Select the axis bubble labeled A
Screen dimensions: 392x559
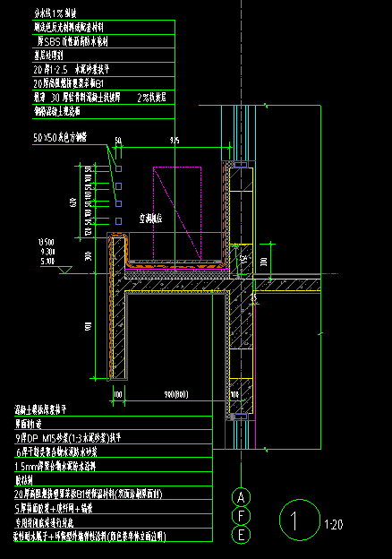[241, 497]
